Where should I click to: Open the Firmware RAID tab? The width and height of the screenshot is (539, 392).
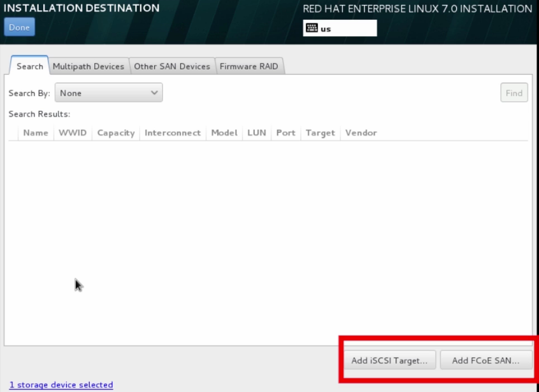click(249, 66)
